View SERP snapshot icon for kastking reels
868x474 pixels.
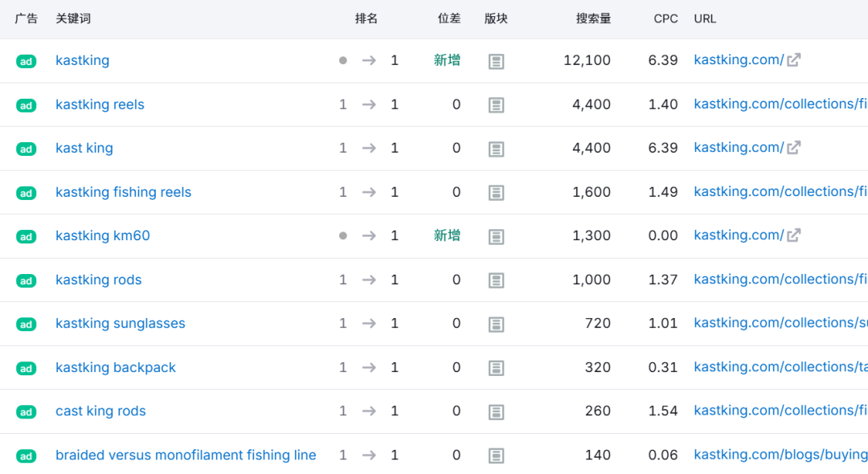(x=497, y=104)
